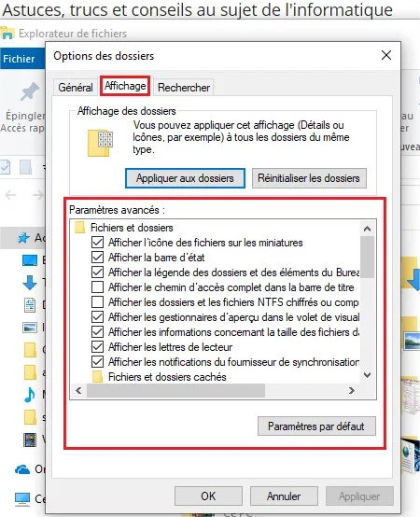420x517 pixels.
Task: Confirm with the OK button
Action: (208, 496)
